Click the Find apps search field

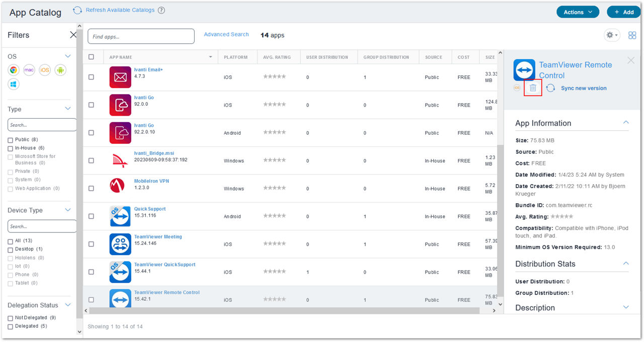141,36
